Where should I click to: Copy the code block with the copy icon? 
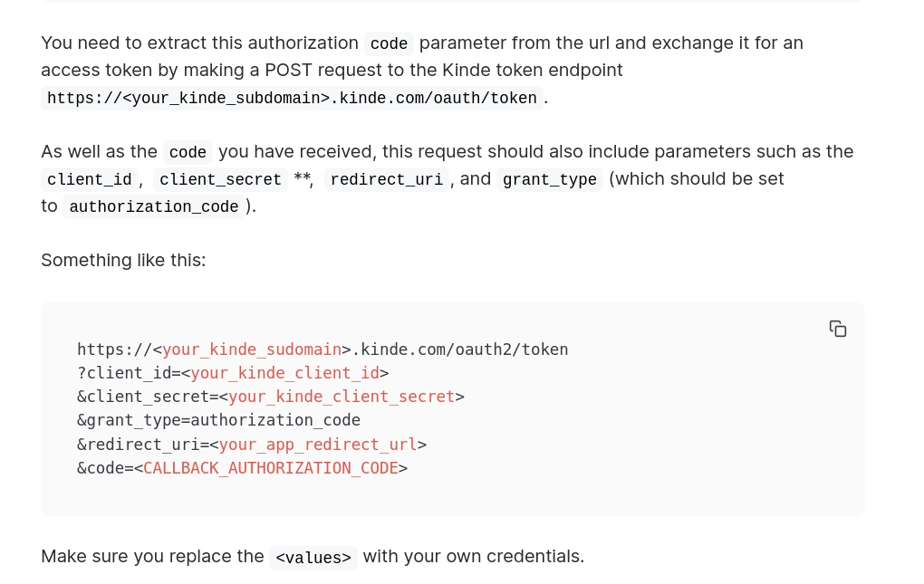(837, 329)
